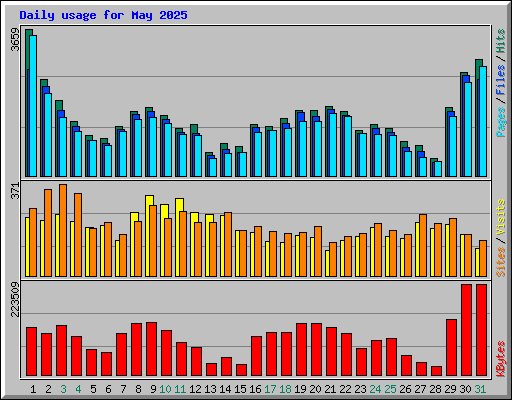Image resolution: width=512 pixels, height=400 pixels.
Task: Click the cyan pages bar for day 21
Action: tap(333, 145)
